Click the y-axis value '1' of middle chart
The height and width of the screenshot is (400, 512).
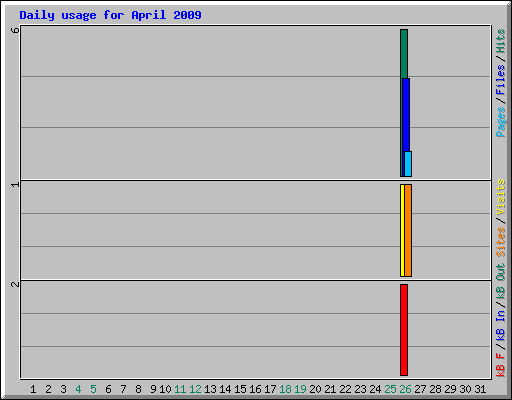coord(15,184)
